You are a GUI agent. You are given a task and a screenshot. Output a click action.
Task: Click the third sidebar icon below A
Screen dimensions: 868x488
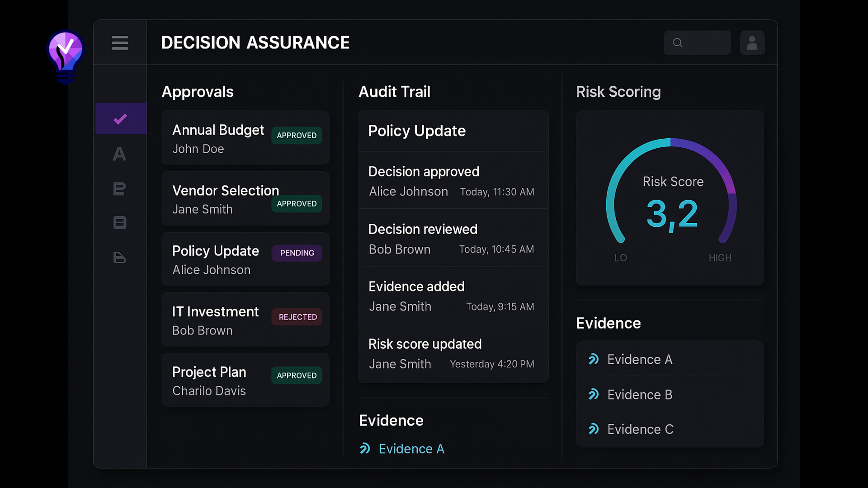[119, 188]
